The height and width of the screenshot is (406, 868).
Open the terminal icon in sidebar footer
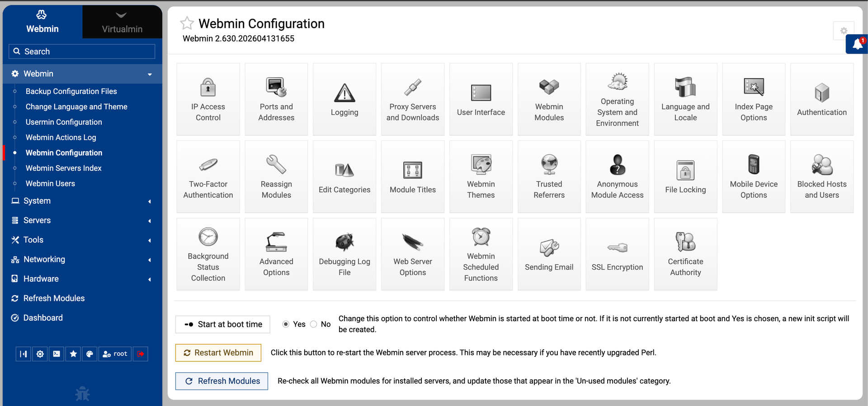tap(57, 354)
